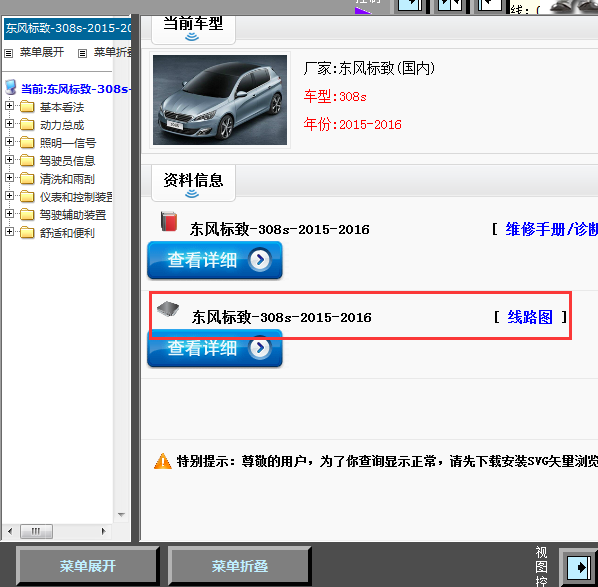Click the gray 菜单展开 button in bottom bar
Image resolution: width=598 pixels, height=587 pixels.
[87, 566]
